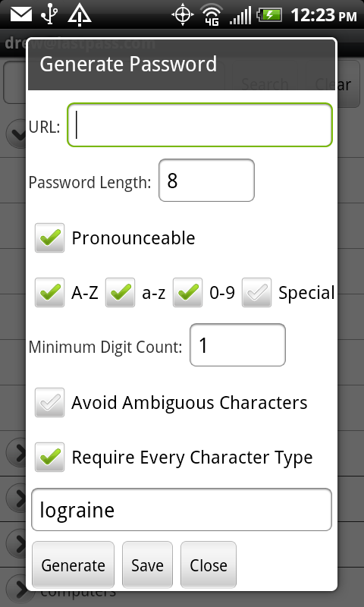Disable Require Every Character Type checkbox

pos(50,458)
